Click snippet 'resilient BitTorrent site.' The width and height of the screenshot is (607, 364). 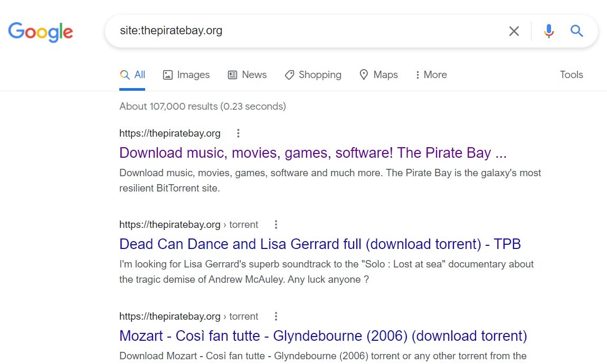tap(169, 188)
